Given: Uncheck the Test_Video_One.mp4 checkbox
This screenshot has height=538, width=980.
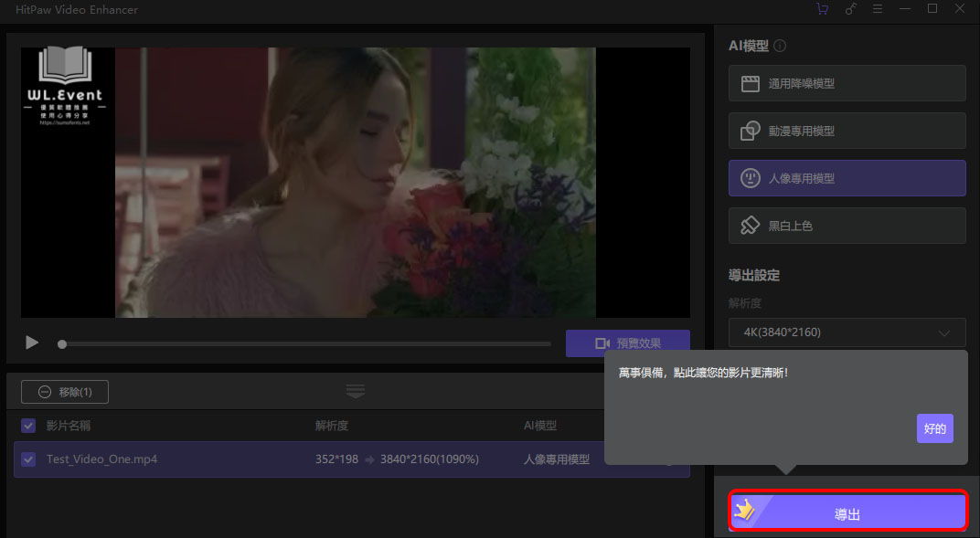Looking at the screenshot, I should [x=28, y=459].
